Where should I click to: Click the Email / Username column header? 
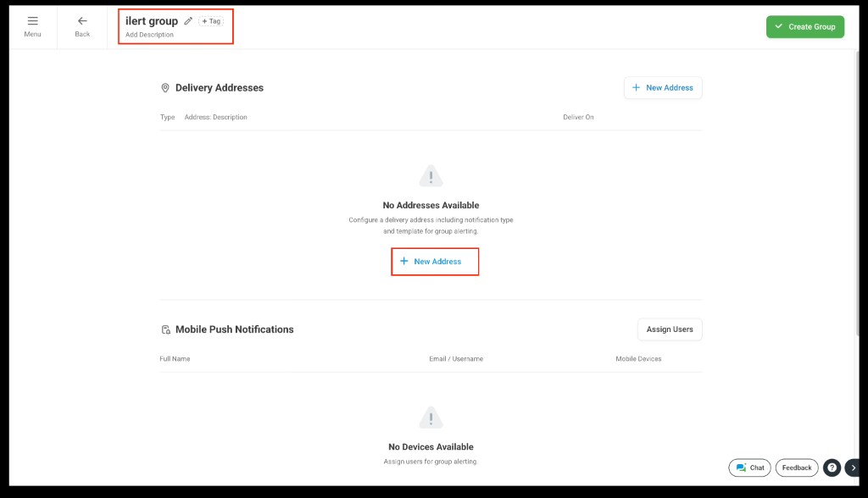(x=456, y=359)
